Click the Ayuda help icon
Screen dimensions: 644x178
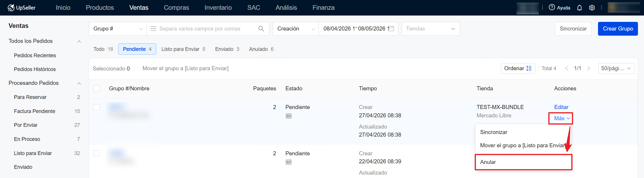[552, 7]
